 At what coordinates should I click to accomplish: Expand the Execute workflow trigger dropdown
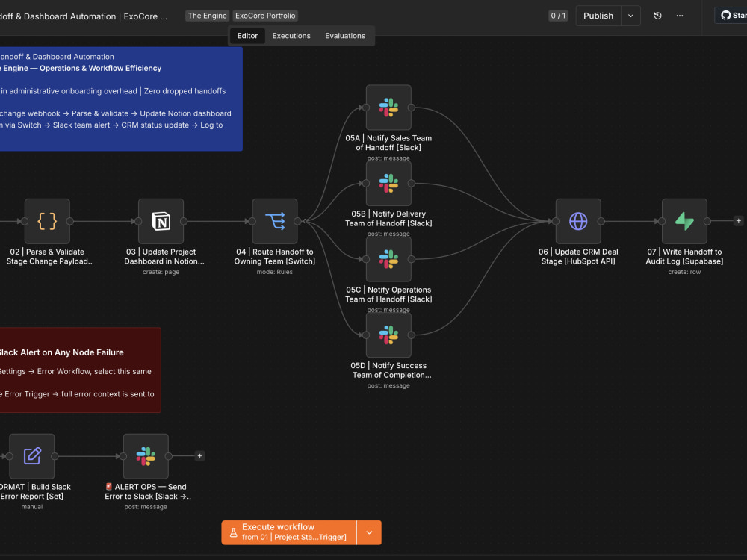pos(369,532)
